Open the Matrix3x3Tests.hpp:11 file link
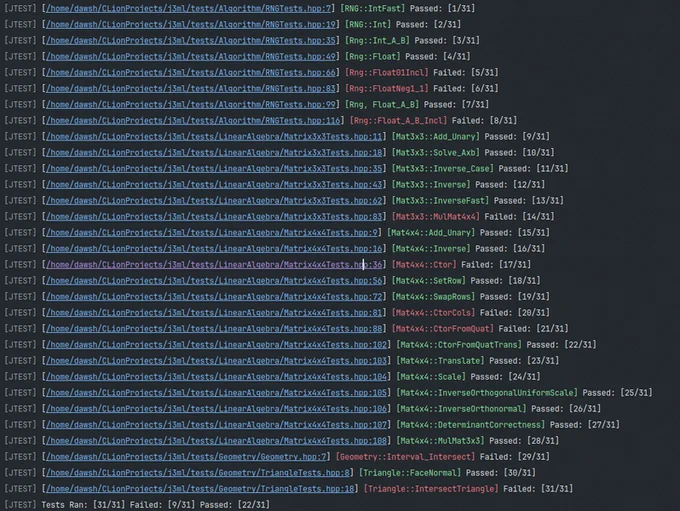The height and width of the screenshot is (511, 680). [215, 137]
